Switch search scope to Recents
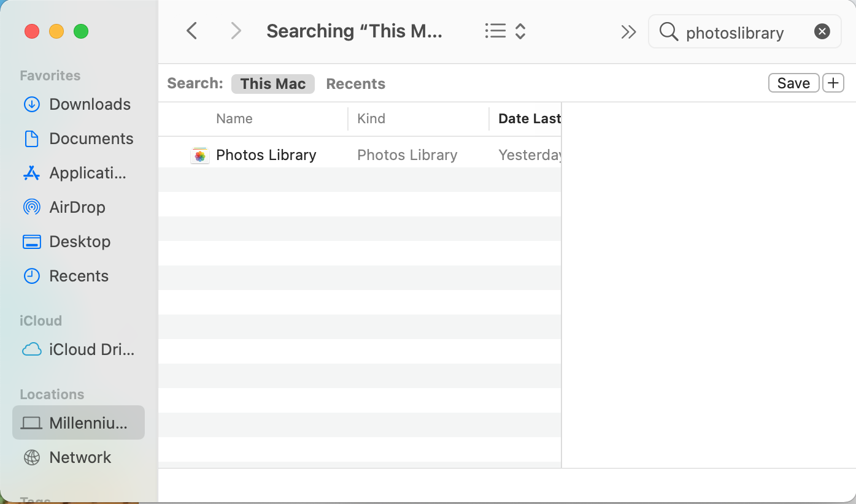 (x=355, y=84)
